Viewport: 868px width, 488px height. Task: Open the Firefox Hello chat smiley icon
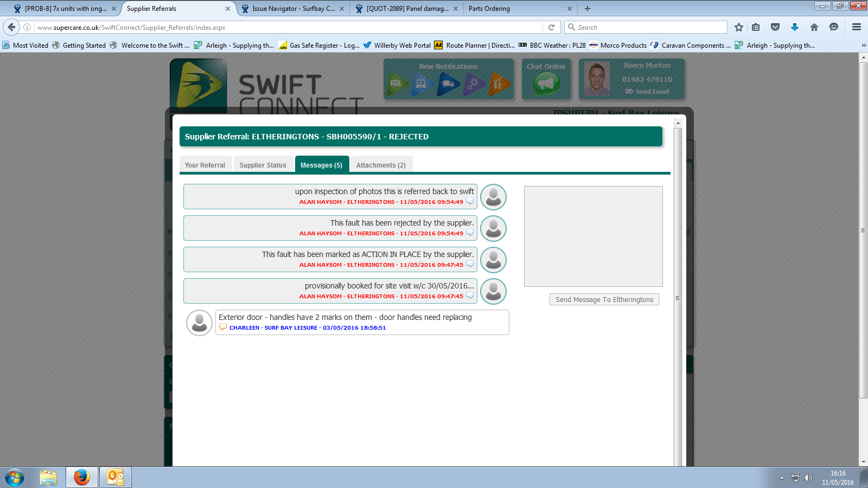pos(834,27)
